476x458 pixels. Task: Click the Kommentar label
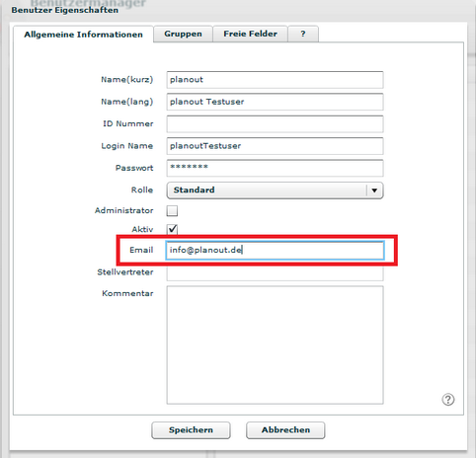(127, 293)
